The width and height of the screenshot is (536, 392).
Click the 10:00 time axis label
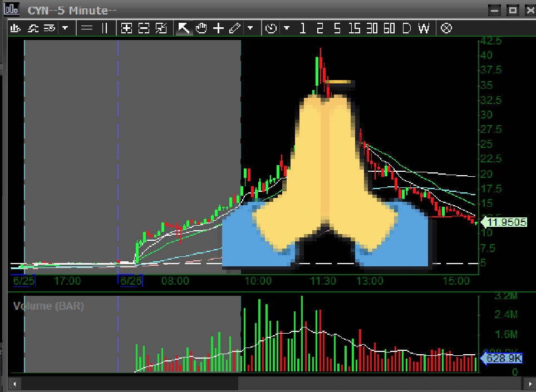(x=258, y=281)
